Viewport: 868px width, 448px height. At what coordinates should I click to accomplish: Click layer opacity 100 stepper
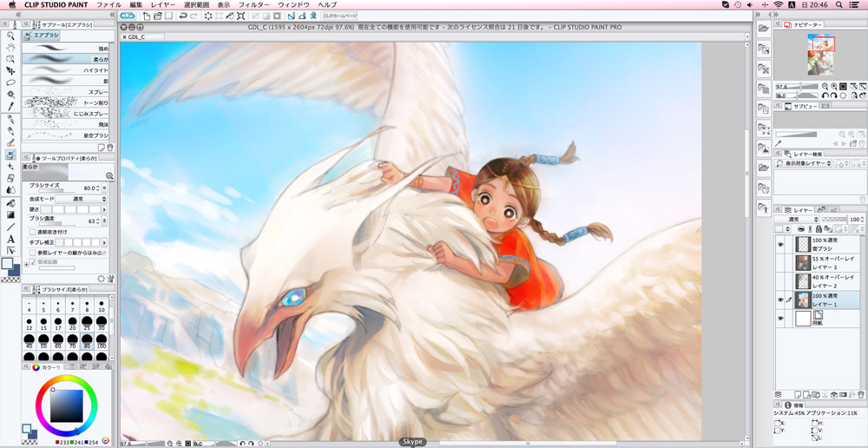865,220
